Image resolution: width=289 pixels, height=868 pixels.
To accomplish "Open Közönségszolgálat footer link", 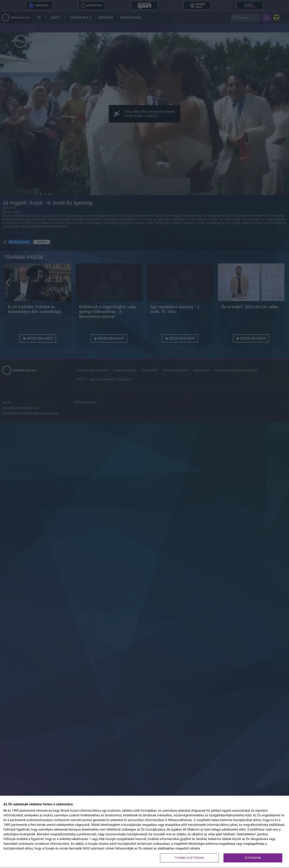I will (x=176, y=370).
